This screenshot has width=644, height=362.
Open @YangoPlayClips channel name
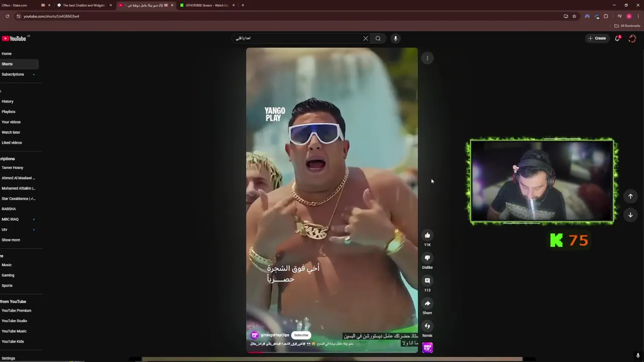click(x=275, y=335)
